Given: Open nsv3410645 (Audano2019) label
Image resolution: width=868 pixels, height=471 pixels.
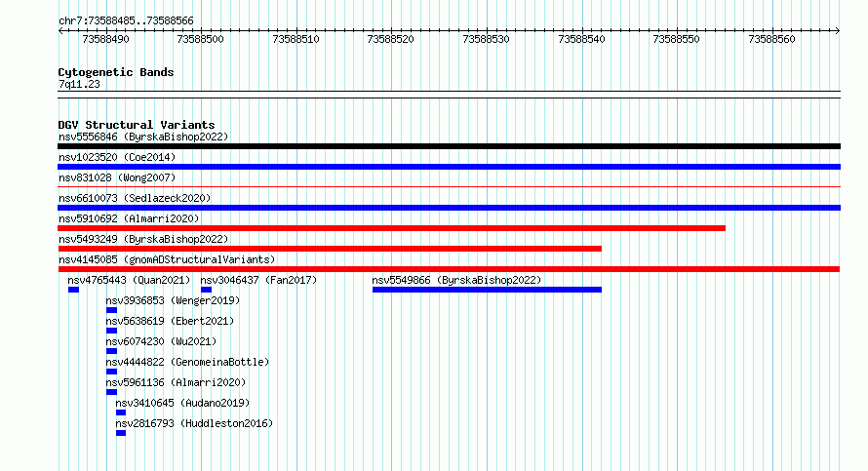Looking at the screenshot, I should (x=182, y=403).
